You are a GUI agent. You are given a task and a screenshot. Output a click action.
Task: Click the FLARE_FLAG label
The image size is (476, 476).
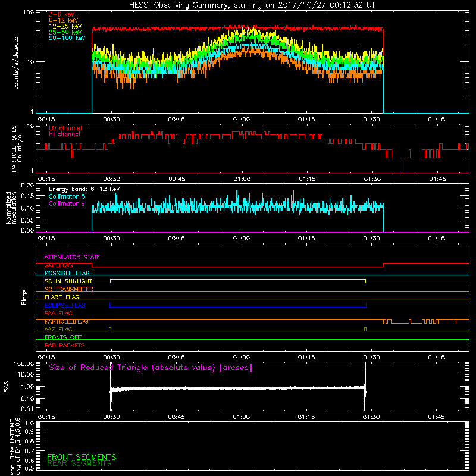tap(62, 297)
